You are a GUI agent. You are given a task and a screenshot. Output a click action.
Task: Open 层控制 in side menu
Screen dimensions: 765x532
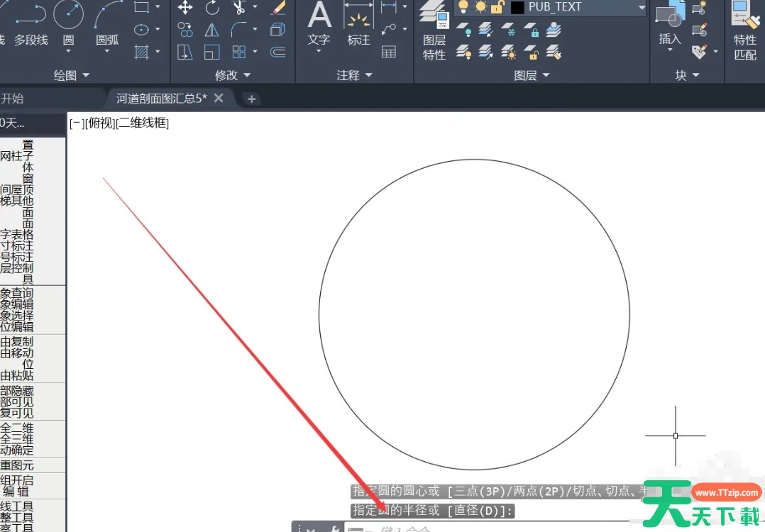pos(17,268)
